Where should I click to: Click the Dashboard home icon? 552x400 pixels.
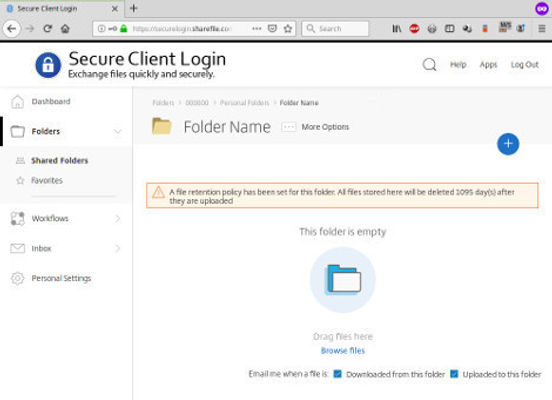point(17,102)
